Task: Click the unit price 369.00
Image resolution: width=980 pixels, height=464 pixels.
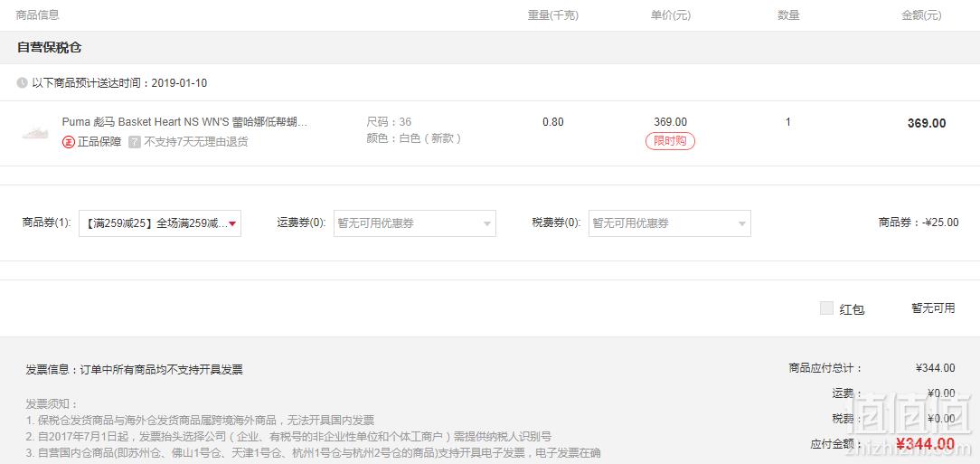Action: (x=670, y=122)
